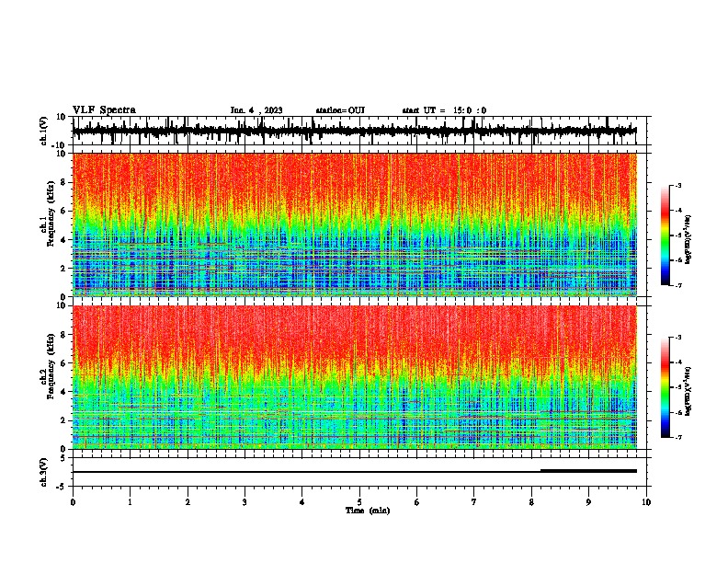The height and width of the screenshot is (563, 728).
Task: Click the ch.2 colorbar log(PSD) unit label
Action: (x=688, y=391)
